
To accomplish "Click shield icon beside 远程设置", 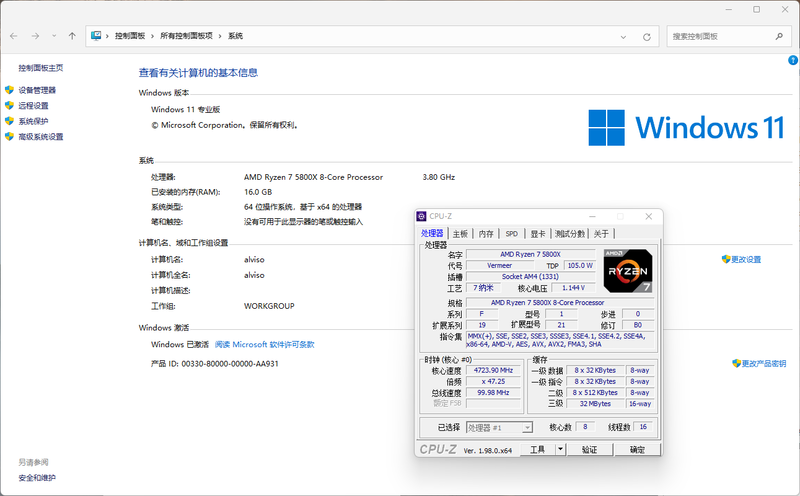I will click(9, 106).
